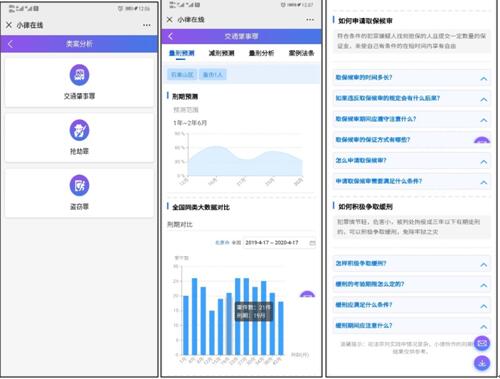The height and width of the screenshot is (379, 500).
Task: Open the date range calendar icon
Action: click(312, 243)
